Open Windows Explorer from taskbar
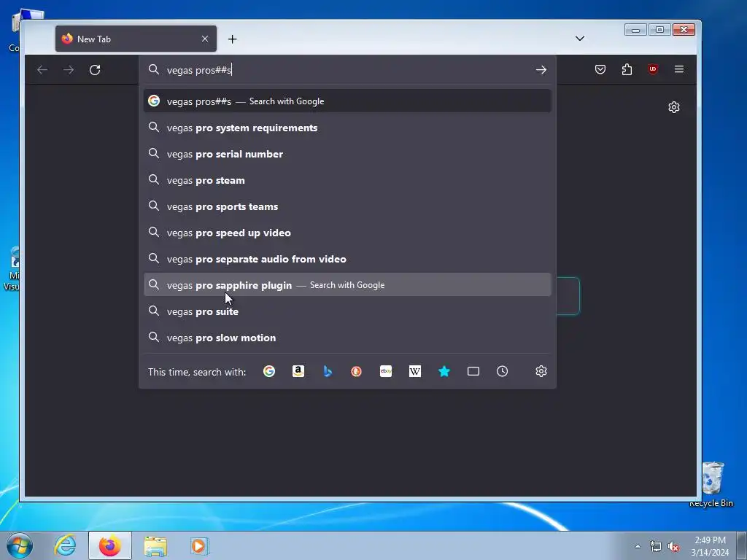The height and width of the screenshot is (560, 747). [155, 545]
